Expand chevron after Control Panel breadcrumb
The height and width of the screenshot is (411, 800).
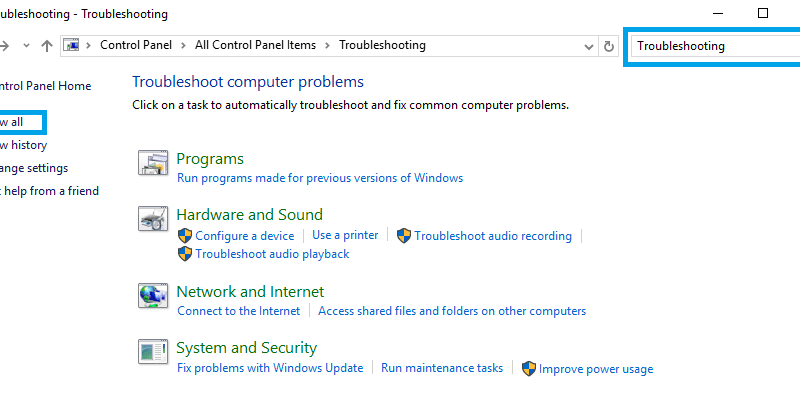(183, 45)
